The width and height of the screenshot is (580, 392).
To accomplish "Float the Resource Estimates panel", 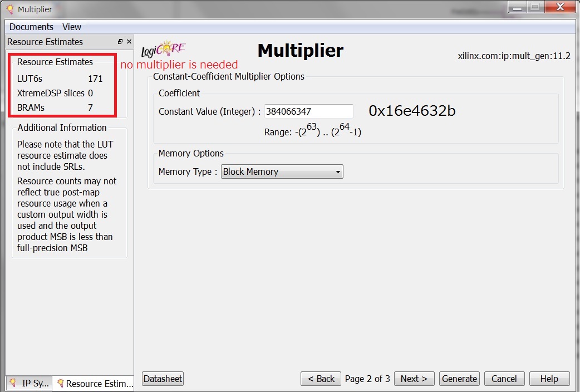I will pyautogui.click(x=120, y=42).
